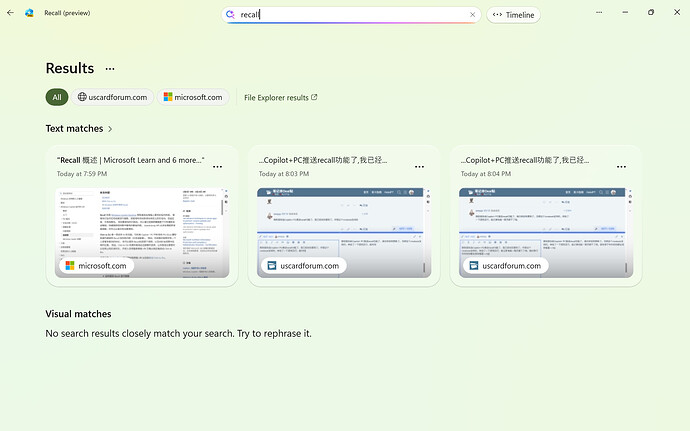Open options for 8:03 PM result card

pyautogui.click(x=419, y=167)
